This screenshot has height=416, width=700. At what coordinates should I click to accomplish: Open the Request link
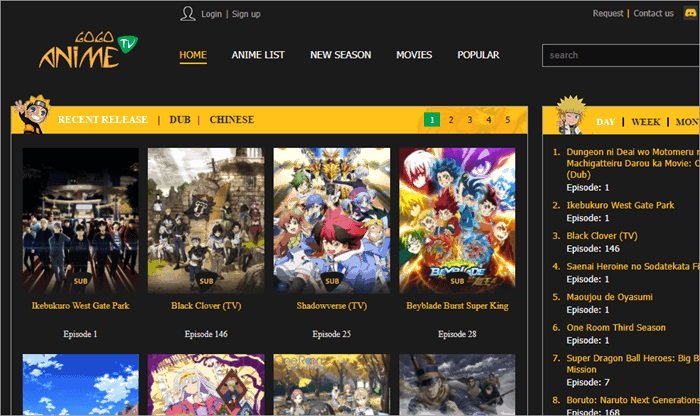(608, 13)
